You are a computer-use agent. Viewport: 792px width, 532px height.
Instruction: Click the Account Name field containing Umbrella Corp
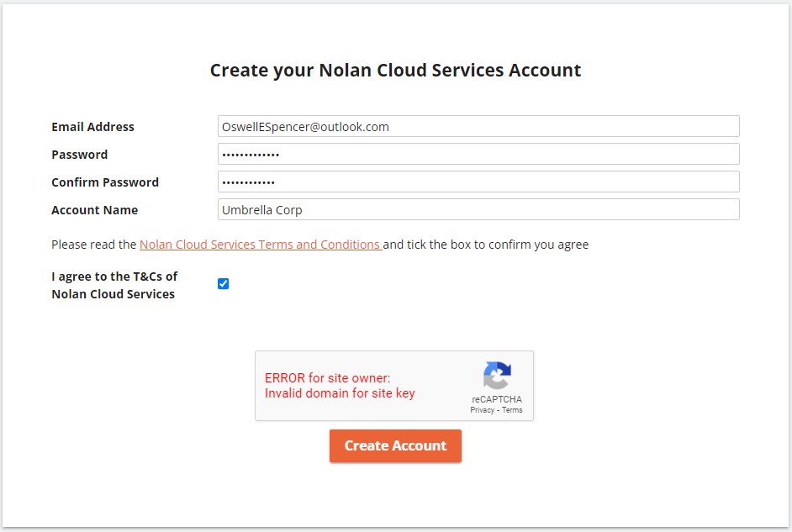(x=478, y=210)
